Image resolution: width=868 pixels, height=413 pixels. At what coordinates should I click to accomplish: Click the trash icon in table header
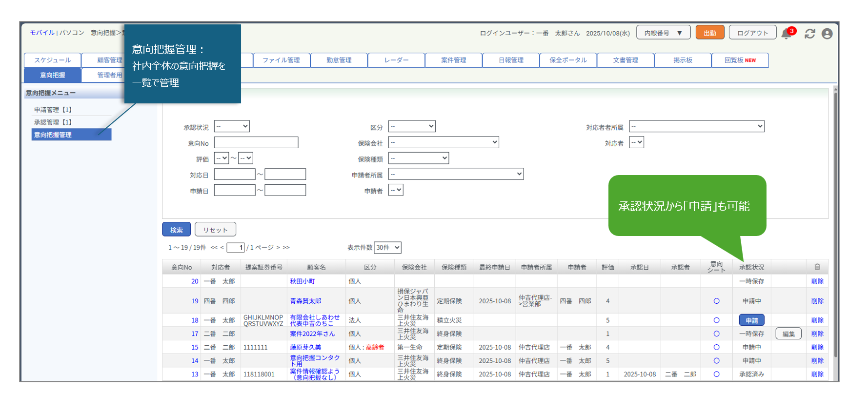point(817,267)
